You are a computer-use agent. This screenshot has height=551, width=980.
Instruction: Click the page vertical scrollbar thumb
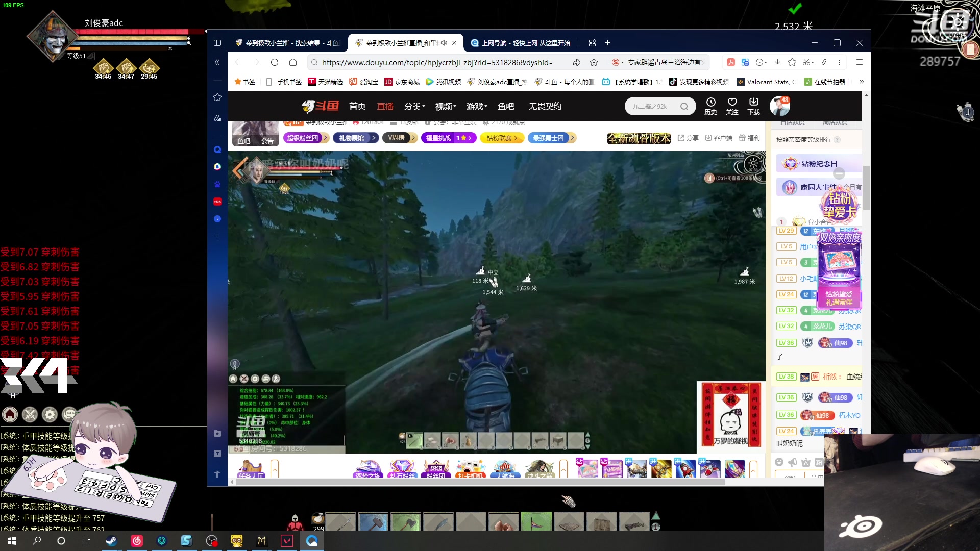click(866, 187)
